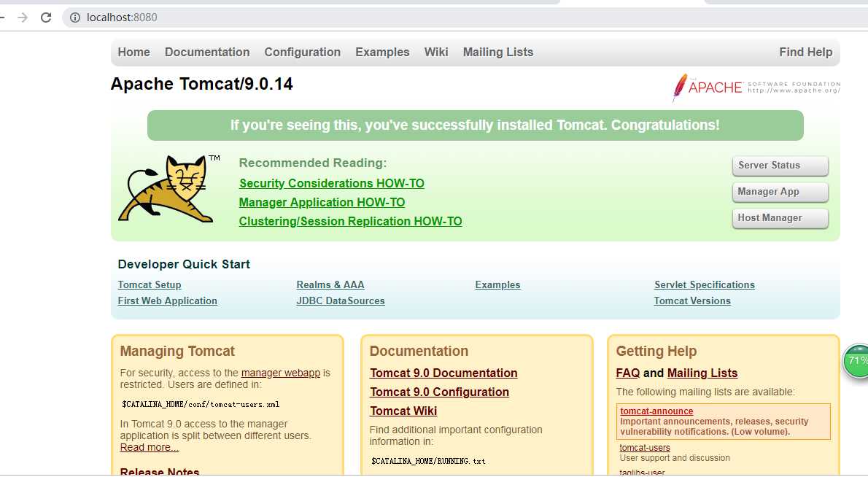Click the green Congratulations banner text
This screenshot has width=868, height=477.
click(475, 125)
